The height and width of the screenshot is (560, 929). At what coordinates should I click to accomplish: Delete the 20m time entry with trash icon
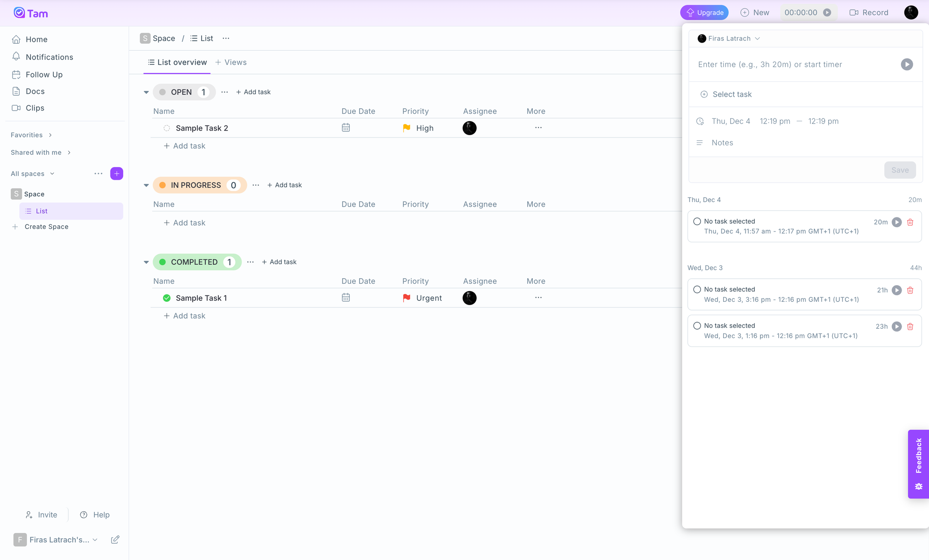pyautogui.click(x=910, y=222)
